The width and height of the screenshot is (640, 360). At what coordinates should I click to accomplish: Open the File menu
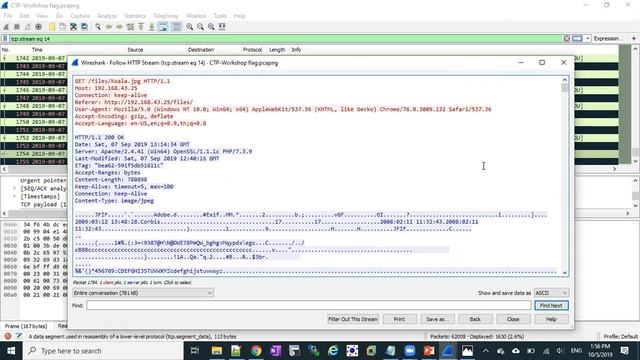pos(8,16)
